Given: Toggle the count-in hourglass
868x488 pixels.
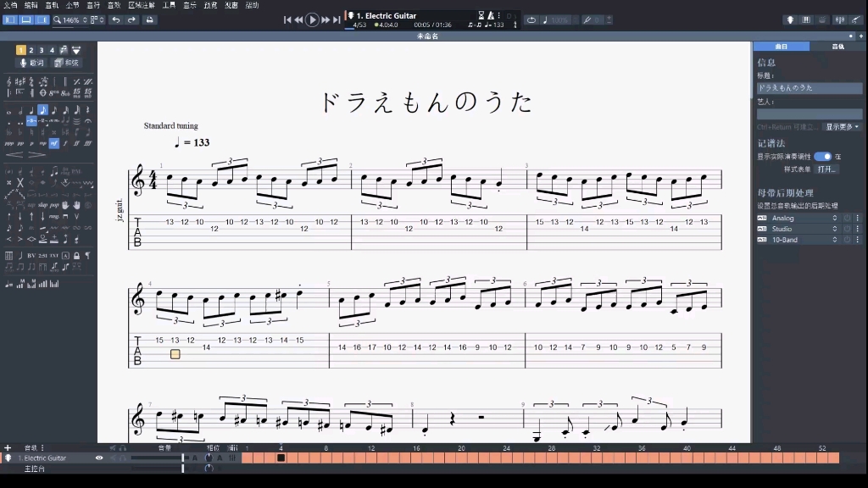Looking at the screenshot, I should [481, 15].
